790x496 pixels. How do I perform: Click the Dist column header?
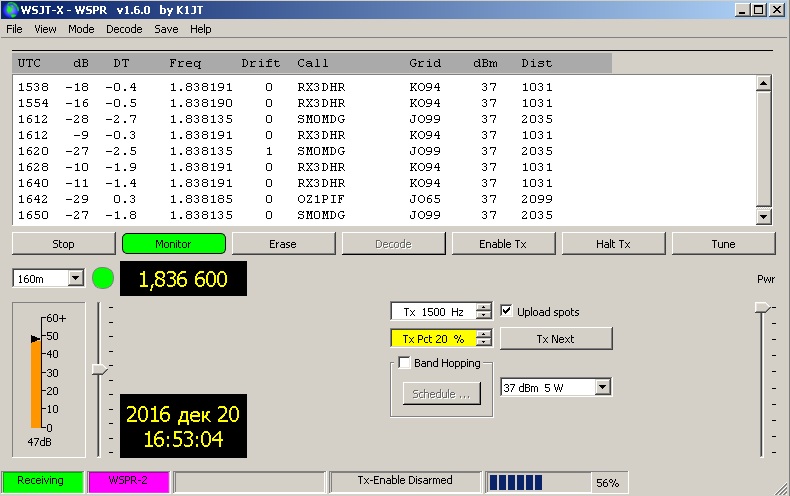point(537,64)
